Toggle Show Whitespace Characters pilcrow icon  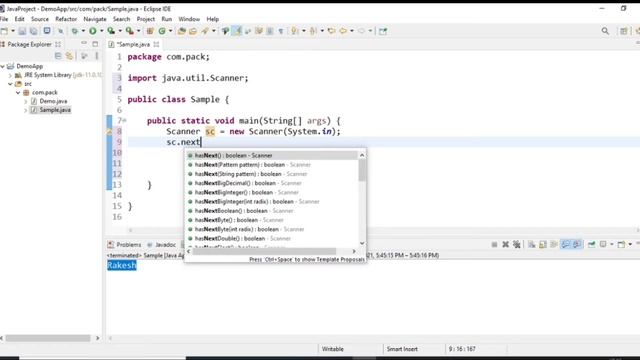(x=281, y=31)
